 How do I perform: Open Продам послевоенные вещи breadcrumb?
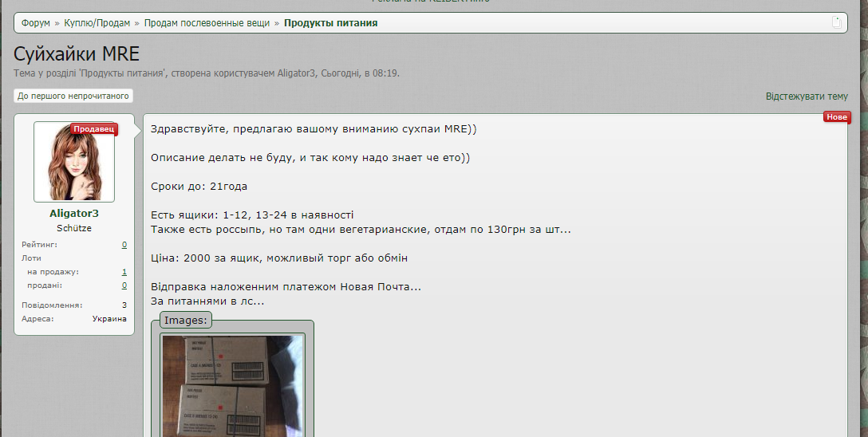pyautogui.click(x=207, y=22)
